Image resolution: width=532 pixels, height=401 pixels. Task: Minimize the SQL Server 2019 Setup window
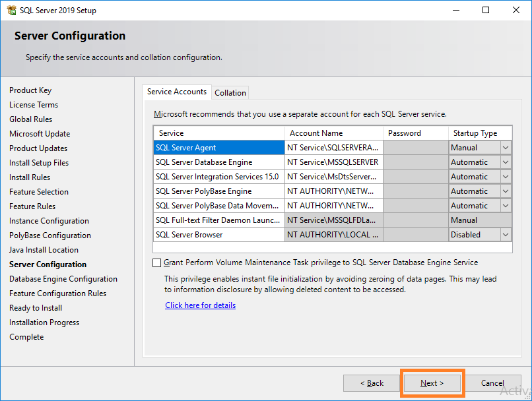point(456,10)
